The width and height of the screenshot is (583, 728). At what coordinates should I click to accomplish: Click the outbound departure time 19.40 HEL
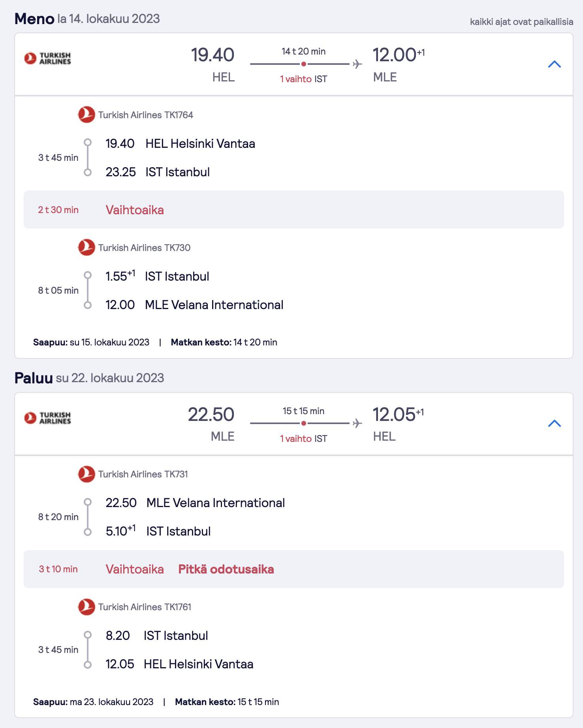pyautogui.click(x=213, y=64)
